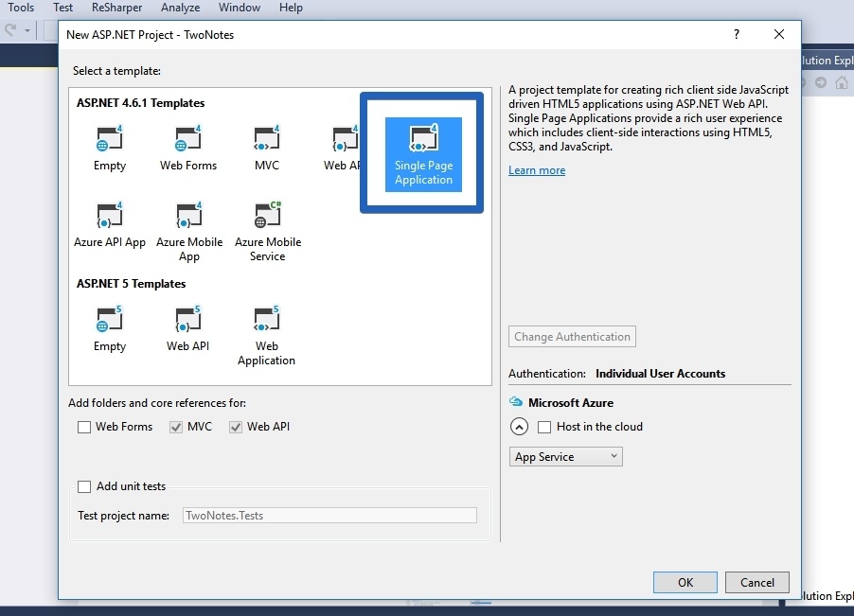Image resolution: width=854 pixels, height=616 pixels.
Task: Select the ASP.NET 5 Empty template icon
Action: click(110, 319)
